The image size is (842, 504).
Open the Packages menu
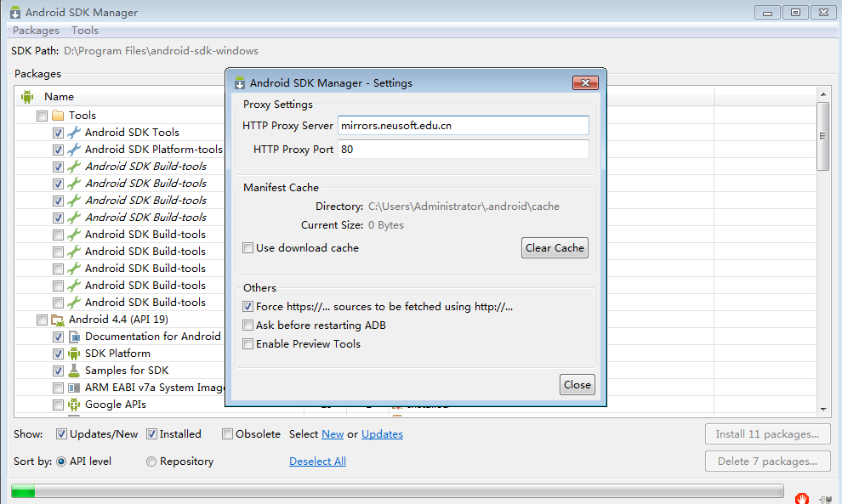tap(36, 31)
